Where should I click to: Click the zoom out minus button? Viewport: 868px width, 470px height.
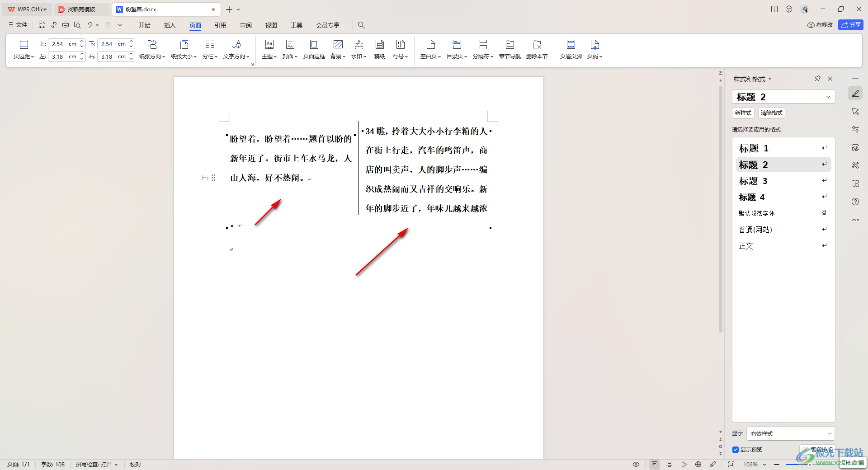(777, 464)
